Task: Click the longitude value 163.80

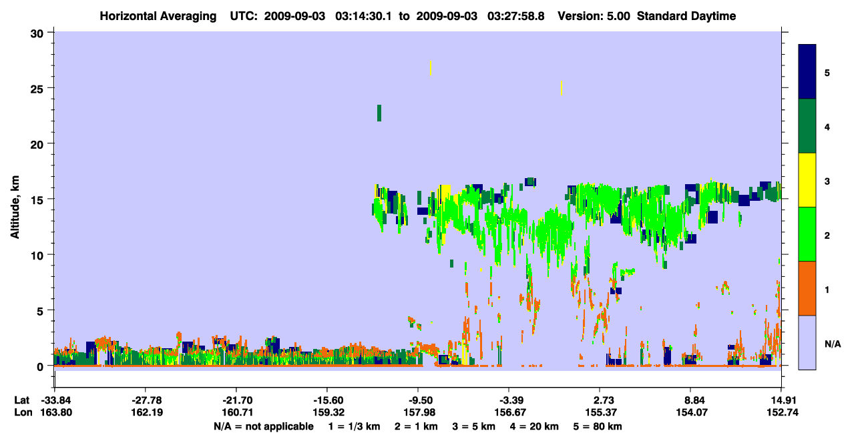Action: click(55, 412)
